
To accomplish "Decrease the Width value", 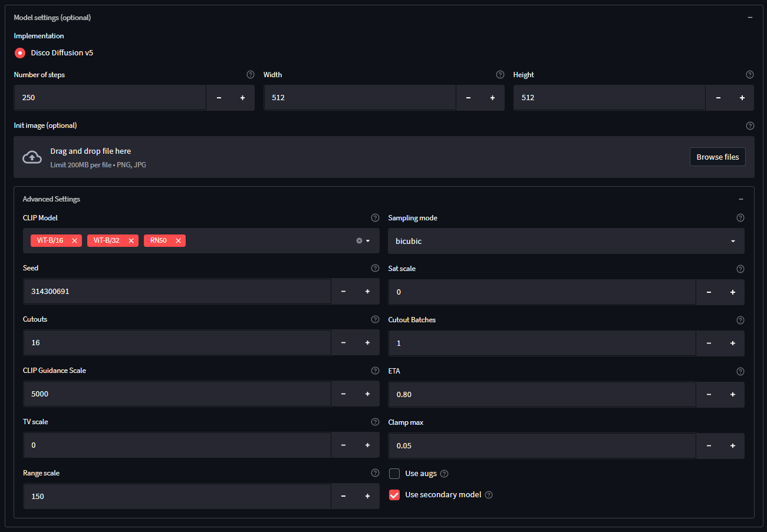I will pos(468,98).
